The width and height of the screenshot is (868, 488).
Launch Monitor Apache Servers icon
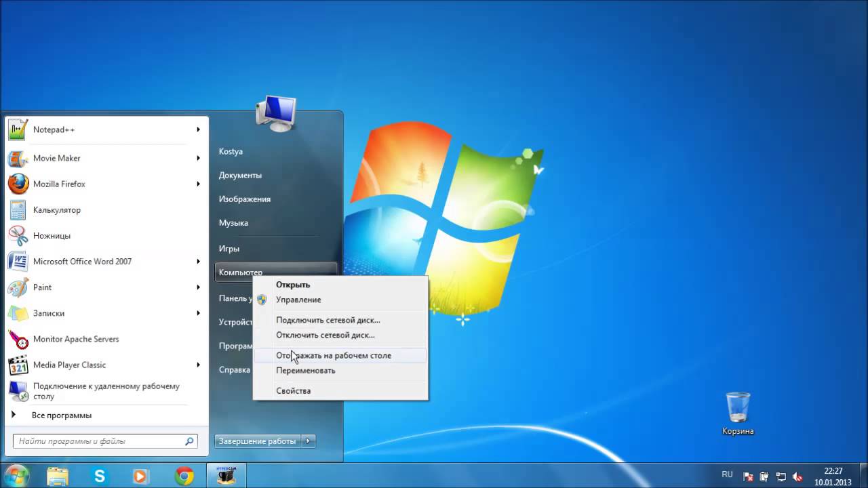tap(18, 339)
